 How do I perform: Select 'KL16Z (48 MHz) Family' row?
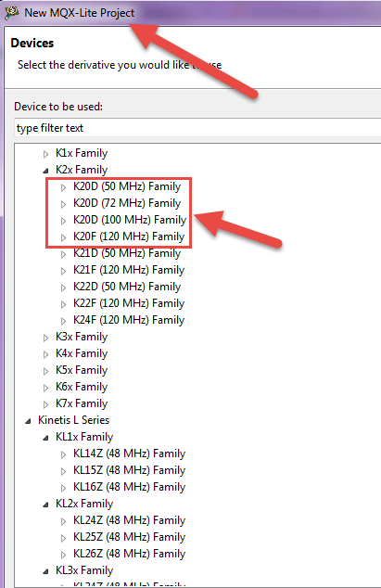[x=130, y=487]
